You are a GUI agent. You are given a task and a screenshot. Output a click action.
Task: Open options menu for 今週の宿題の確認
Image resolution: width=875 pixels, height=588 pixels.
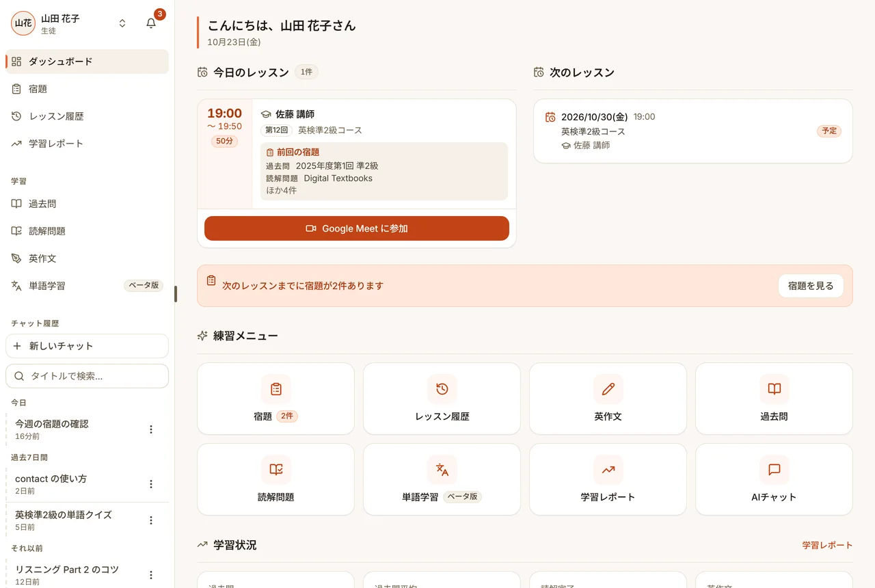point(151,429)
